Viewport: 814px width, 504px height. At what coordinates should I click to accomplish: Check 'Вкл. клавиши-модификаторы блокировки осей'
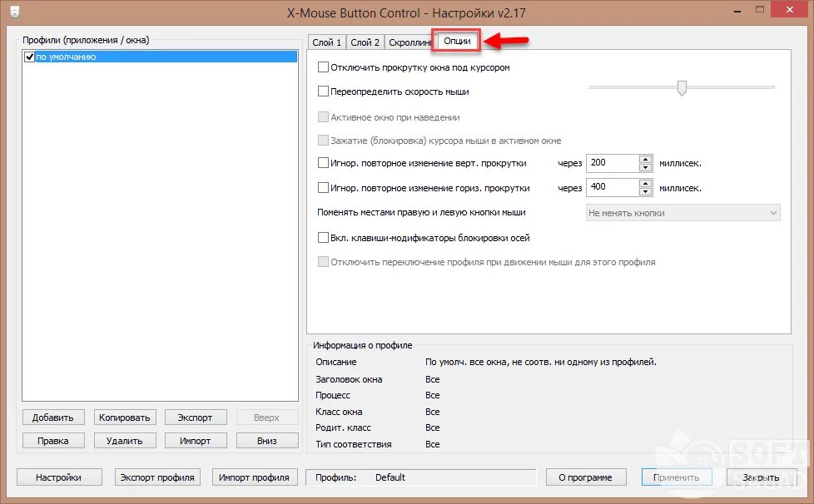coord(323,238)
